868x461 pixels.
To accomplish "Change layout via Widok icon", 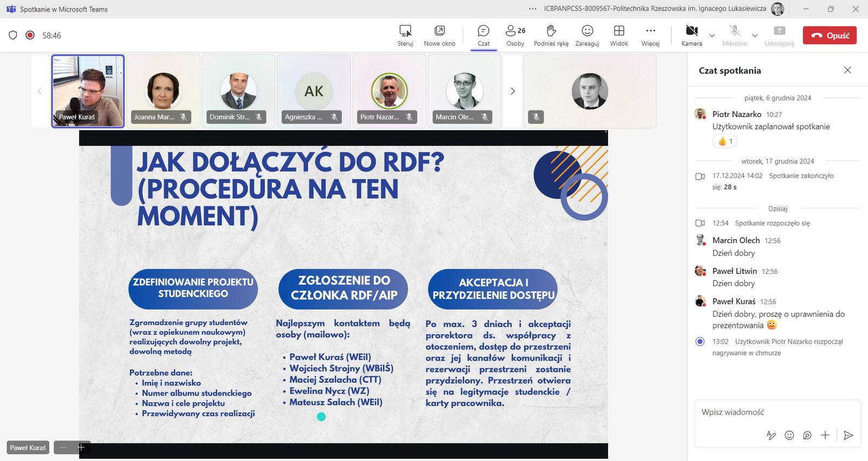I will pos(618,35).
